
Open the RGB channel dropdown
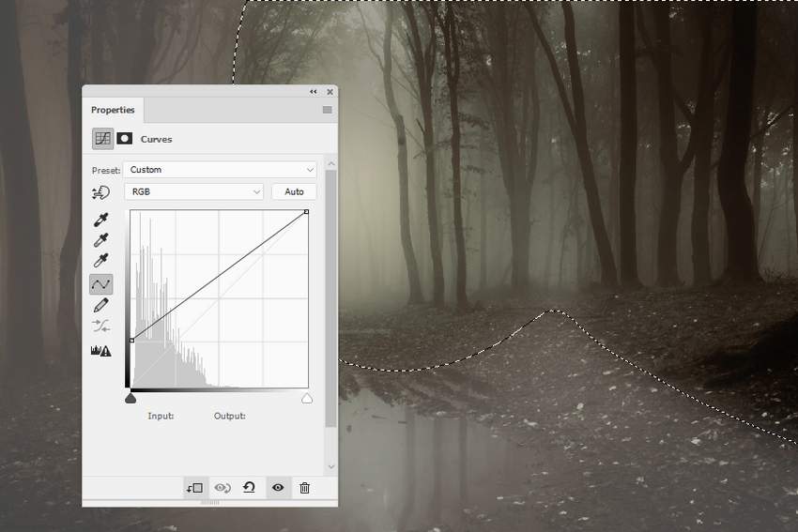[x=194, y=191]
